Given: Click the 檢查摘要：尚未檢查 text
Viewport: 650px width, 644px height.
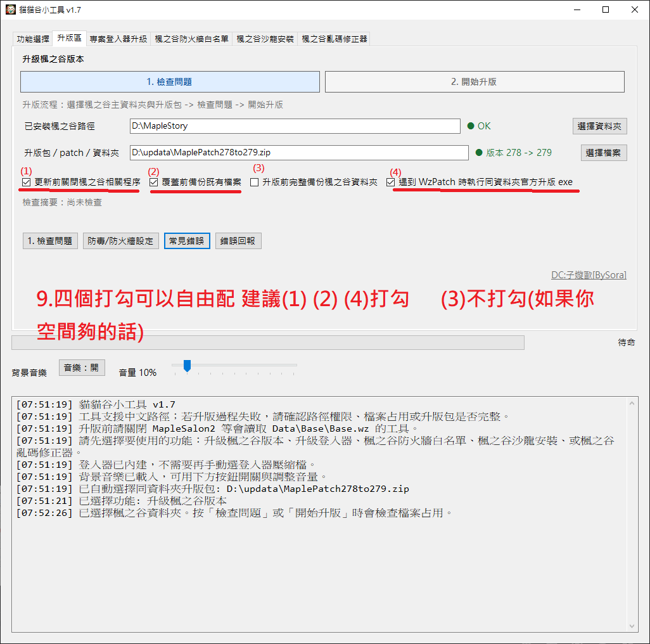Looking at the screenshot, I should (x=62, y=202).
